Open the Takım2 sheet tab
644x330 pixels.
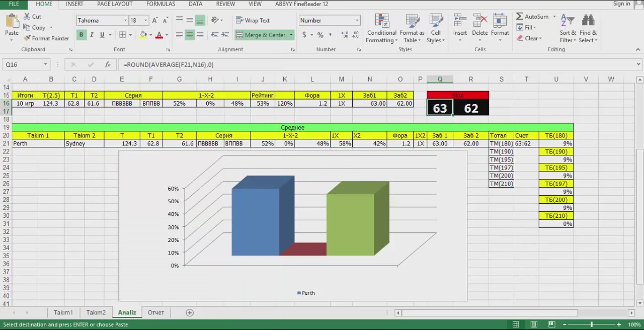tap(96, 312)
